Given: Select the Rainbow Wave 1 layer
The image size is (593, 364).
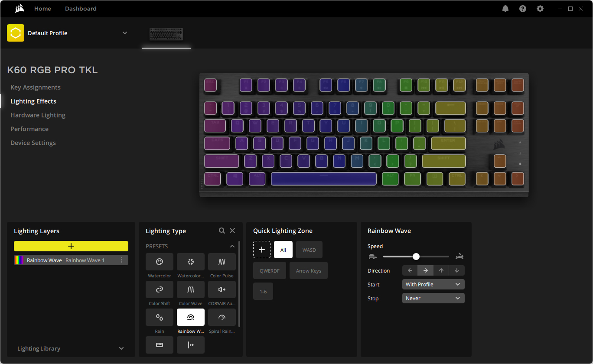Looking at the screenshot, I should 71,260.
